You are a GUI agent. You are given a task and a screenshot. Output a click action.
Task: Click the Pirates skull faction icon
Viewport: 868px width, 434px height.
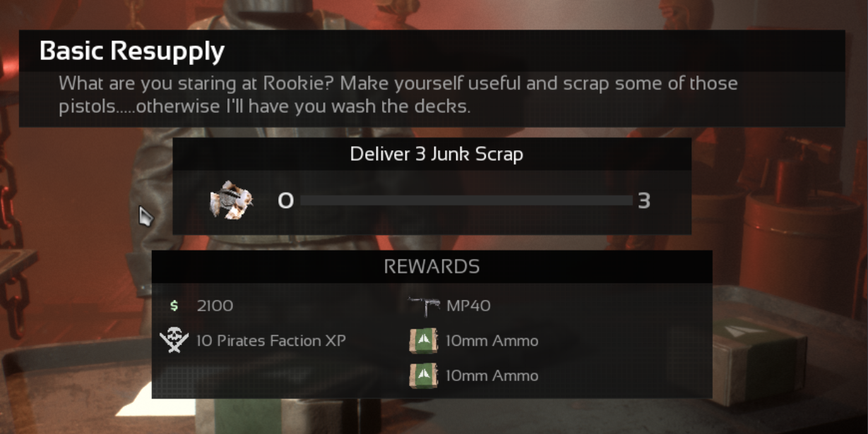pos(174,340)
